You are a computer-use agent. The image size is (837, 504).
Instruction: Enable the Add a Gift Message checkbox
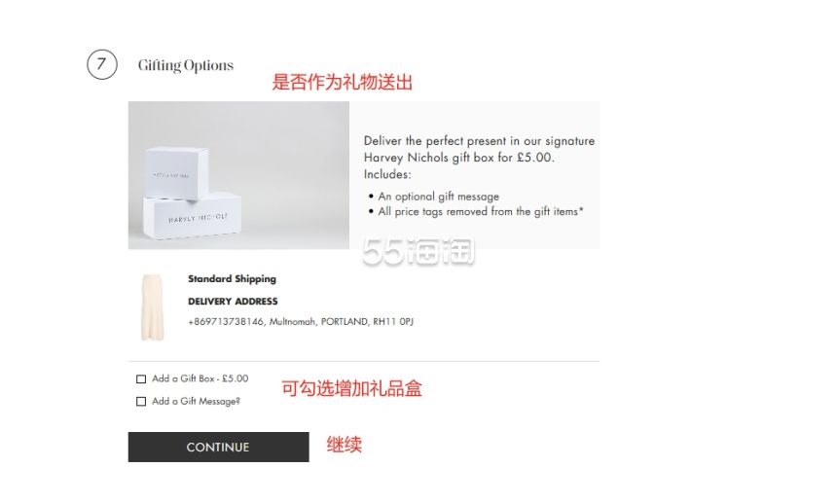tap(141, 402)
